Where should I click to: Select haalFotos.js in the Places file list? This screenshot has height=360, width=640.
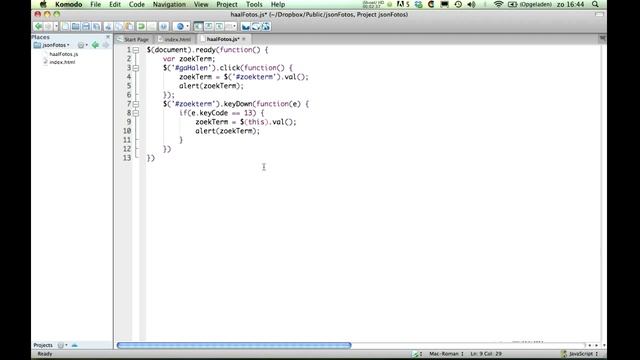coord(64,54)
